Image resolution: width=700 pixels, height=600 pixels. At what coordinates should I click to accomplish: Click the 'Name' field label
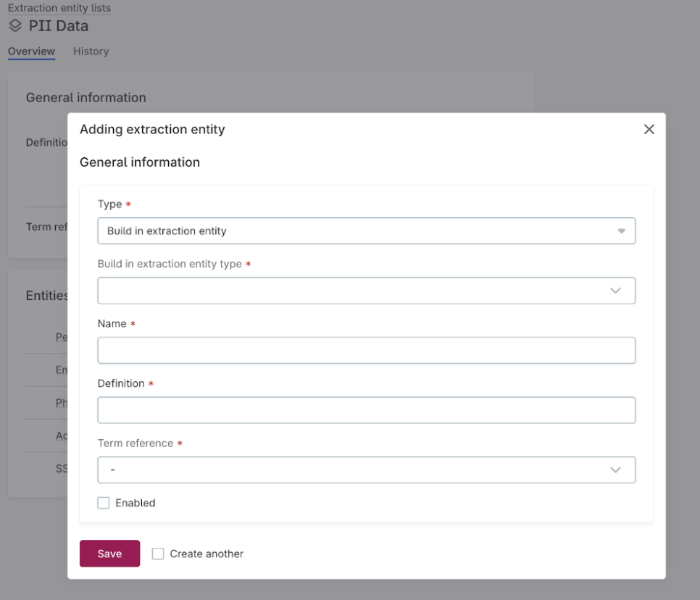tap(112, 324)
